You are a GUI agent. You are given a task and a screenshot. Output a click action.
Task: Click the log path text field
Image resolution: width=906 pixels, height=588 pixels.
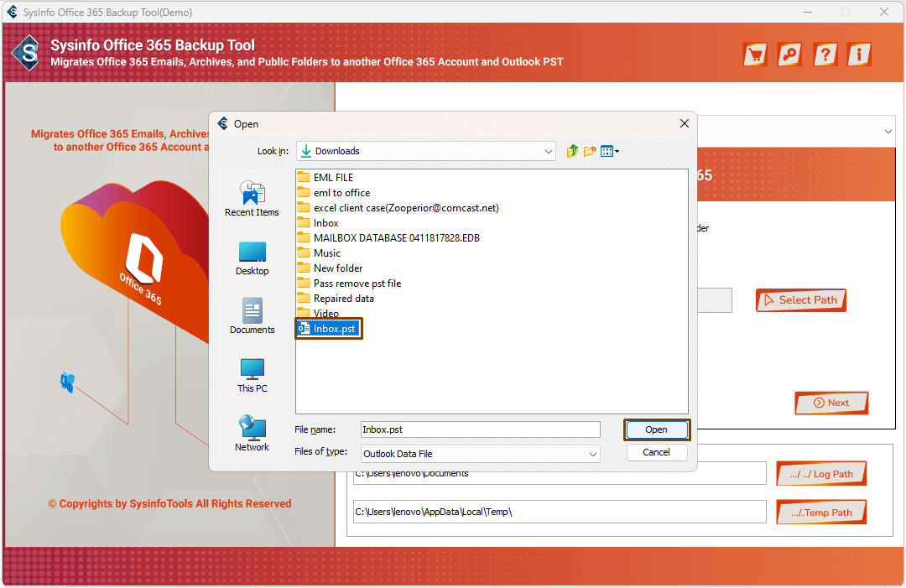pyautogui.click(x=560, y=475)
